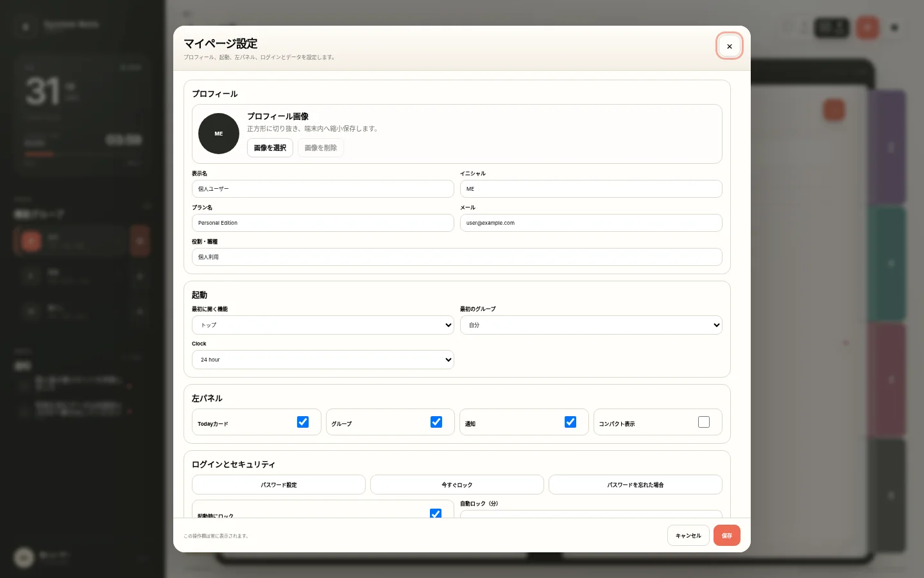Screen dimensions: 924x578
Task: Click the 起動 section heading
Action: click(200, 295)
